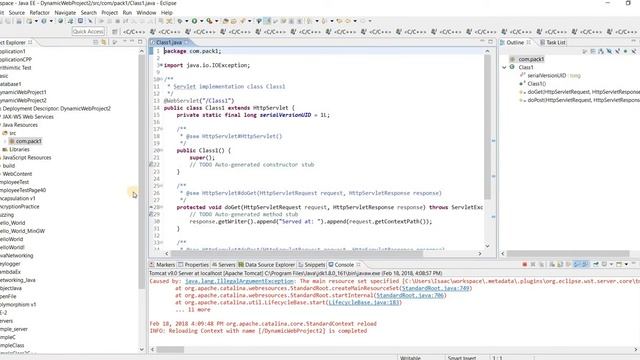The image size is (640, 360).
Task: Select the WebContent folder in Project Explorer
Action: 17,174
